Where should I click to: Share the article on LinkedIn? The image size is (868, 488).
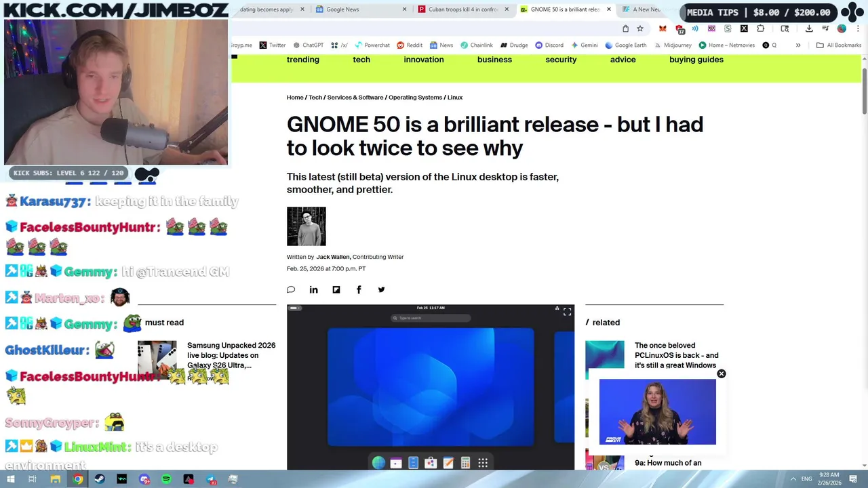(x=313, y=289)
